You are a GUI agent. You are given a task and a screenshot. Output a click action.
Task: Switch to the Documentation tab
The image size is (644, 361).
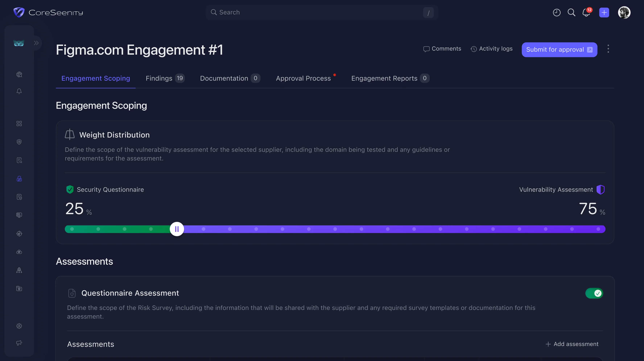pyautogui.click(x=230, y=78)
